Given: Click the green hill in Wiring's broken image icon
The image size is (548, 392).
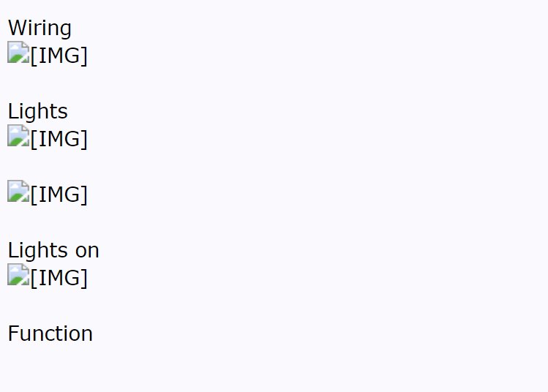Looking at the screenshot, I should click(16, 58).
